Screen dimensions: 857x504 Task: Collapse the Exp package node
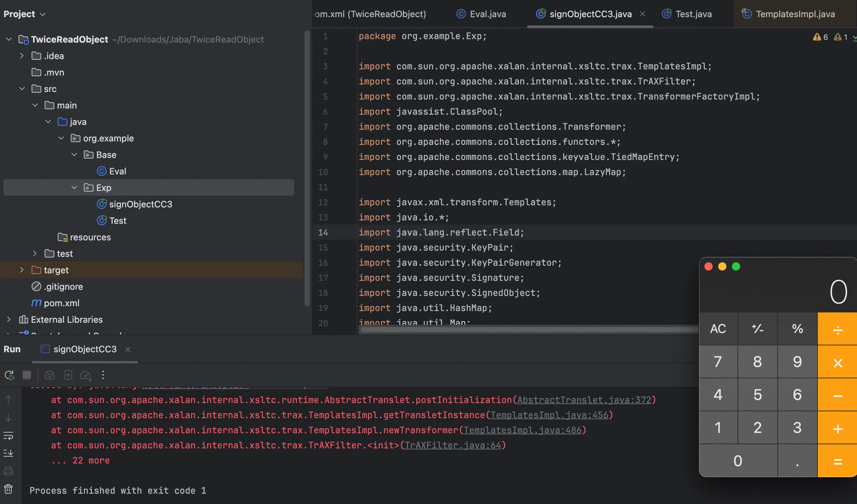74,188
